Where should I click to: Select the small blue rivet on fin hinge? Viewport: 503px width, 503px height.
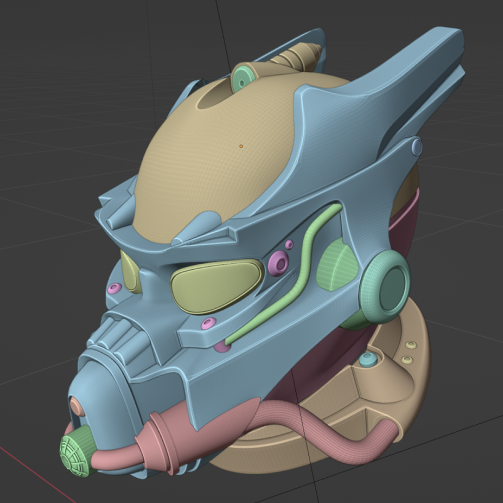[x=417, y=146]
